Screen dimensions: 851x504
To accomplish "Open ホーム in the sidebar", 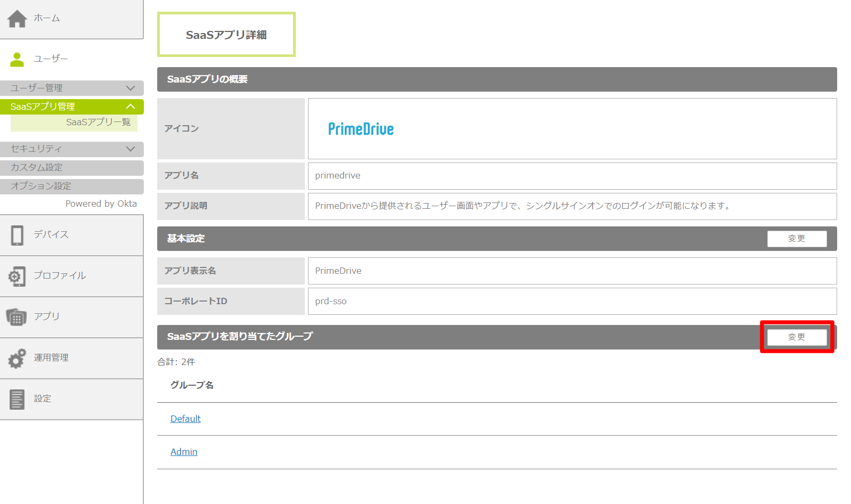I will 71,19.
